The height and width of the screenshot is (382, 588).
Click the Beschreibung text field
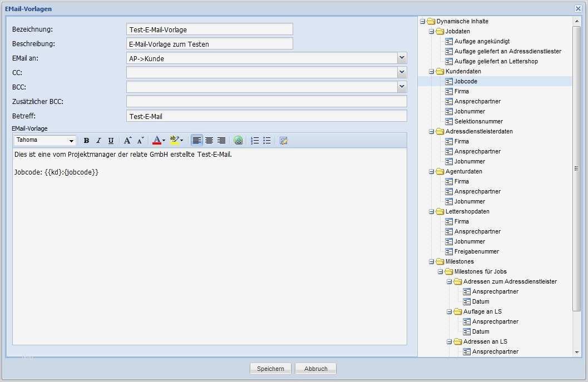pyautogui.click(x=210, y=44)
